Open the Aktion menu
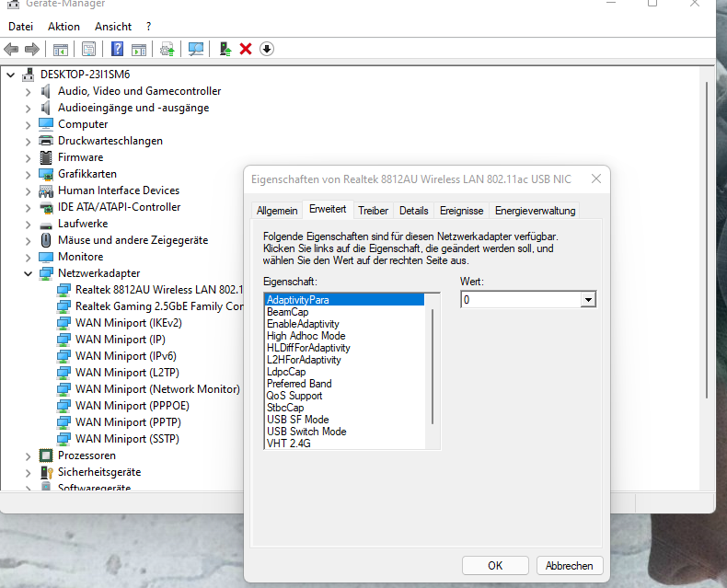 pos(64,27)
